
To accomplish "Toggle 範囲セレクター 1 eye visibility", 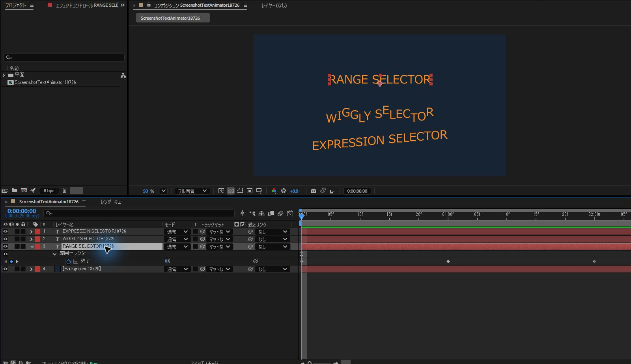I will [x=6, y=254].
